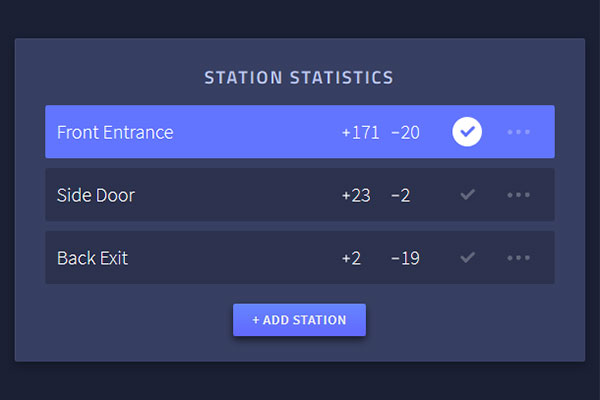Toggle the Back Exit checkmark
This screenshot has height=400, width=600.
pos(466,258)
